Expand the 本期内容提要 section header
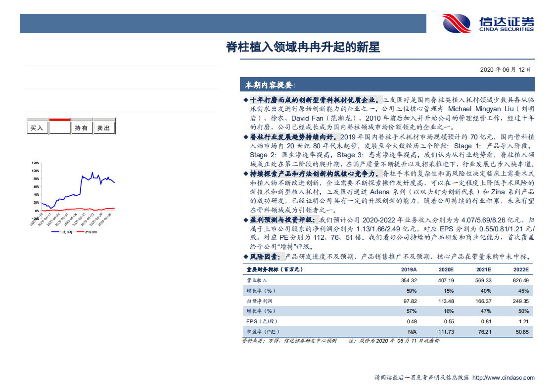 click(x=270, y=84)
